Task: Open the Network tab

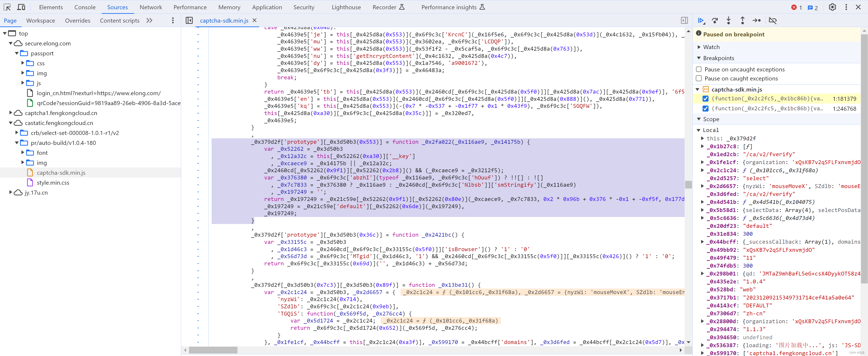Action: 151,7
